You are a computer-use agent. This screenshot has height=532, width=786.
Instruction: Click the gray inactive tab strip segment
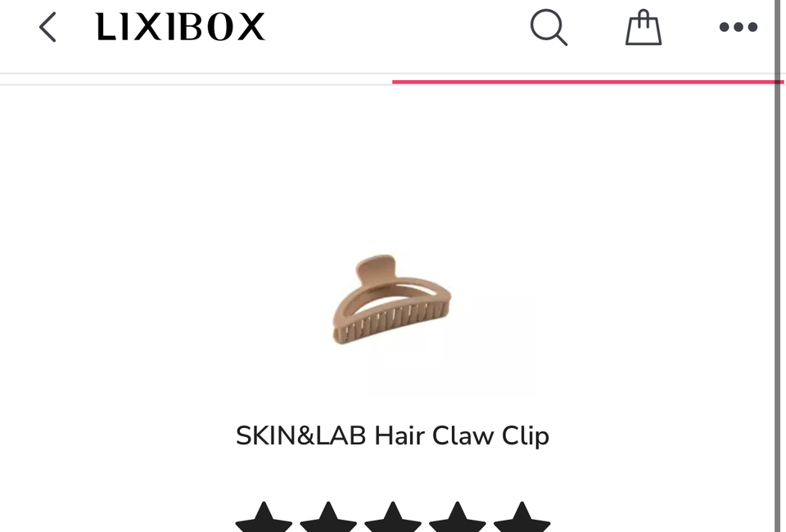196,79
